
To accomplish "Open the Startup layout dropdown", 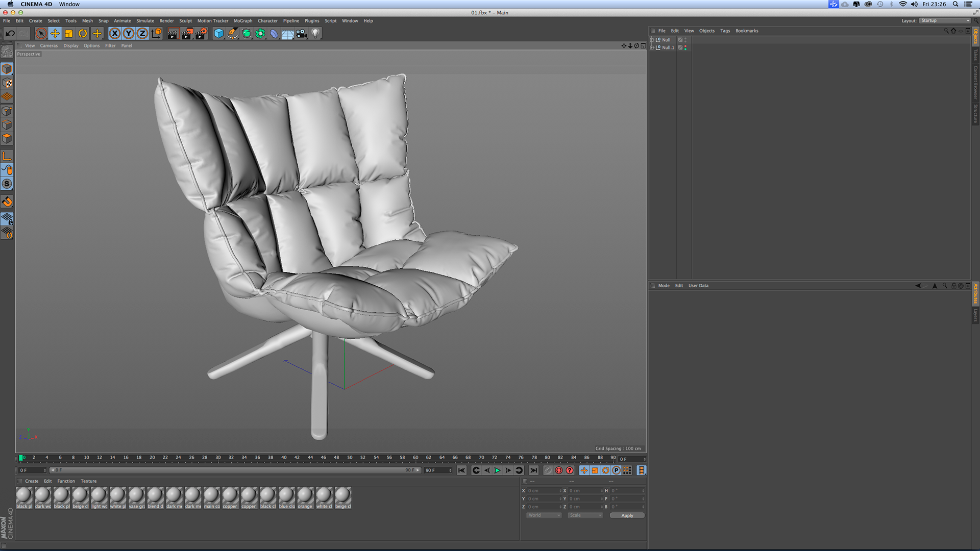I will pos(945,21).
